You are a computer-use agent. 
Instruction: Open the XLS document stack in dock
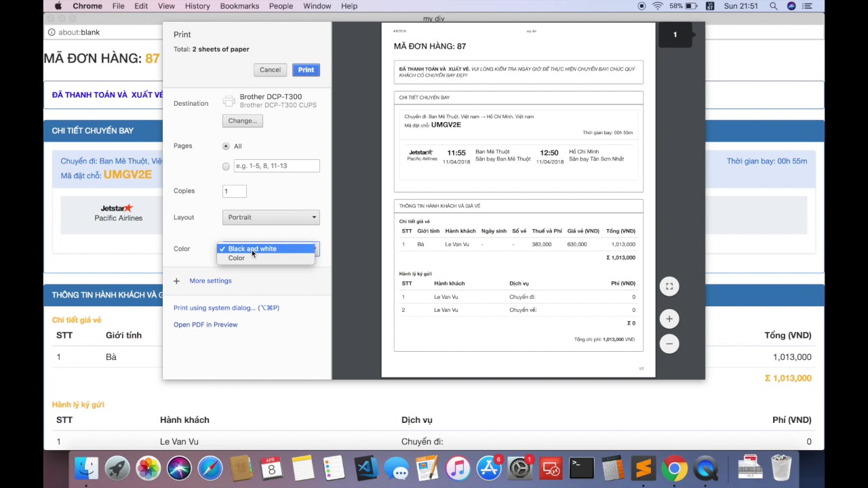pos(750,468)
